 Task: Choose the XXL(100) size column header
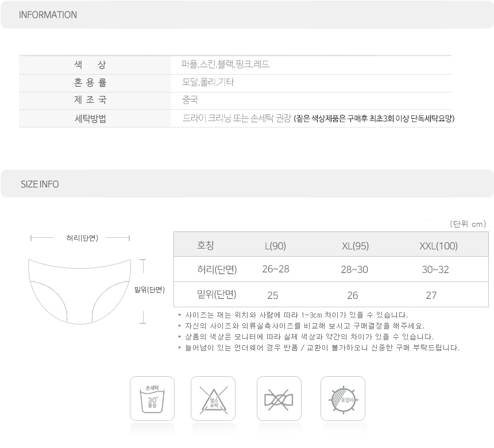click(438, 246)
